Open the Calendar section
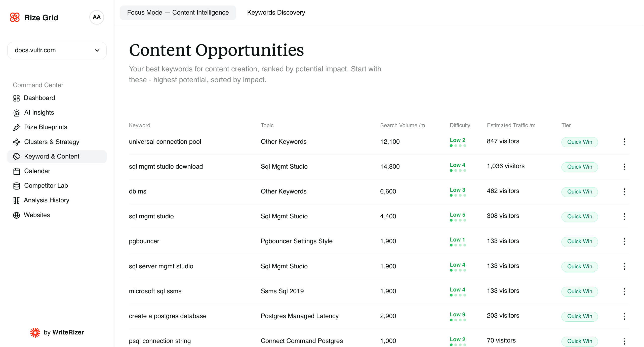 point(37,171)
